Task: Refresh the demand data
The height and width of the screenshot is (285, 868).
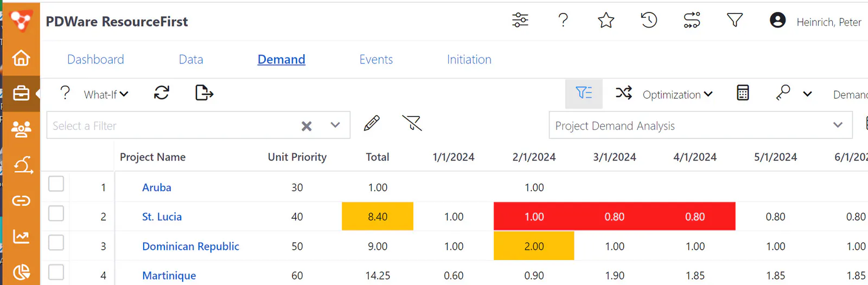Action: [x=161, y=93]
